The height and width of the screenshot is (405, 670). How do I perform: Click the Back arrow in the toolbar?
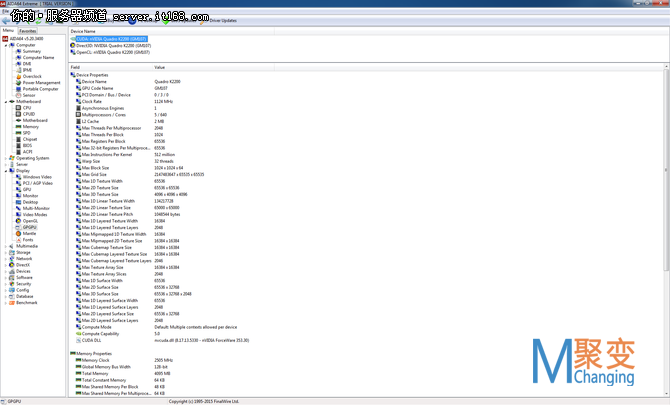[6, 21]
